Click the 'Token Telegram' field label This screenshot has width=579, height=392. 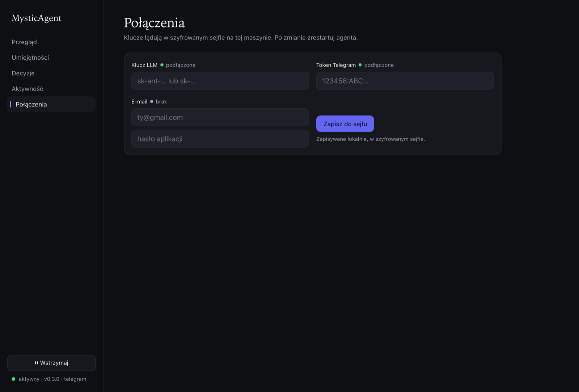[x=336, y=65]
